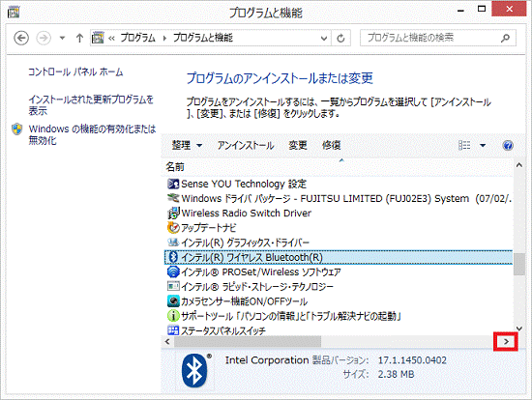Go up one folder level
Viewport: 532px width, 400px height.
click(x=79, y=38)
